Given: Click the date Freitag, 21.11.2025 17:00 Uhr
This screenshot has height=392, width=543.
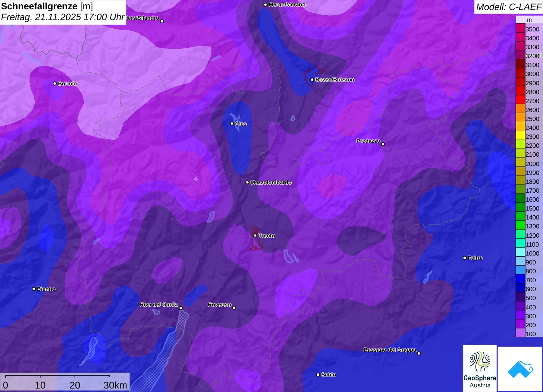Looking at the screenshot, I should coord(63,17).
